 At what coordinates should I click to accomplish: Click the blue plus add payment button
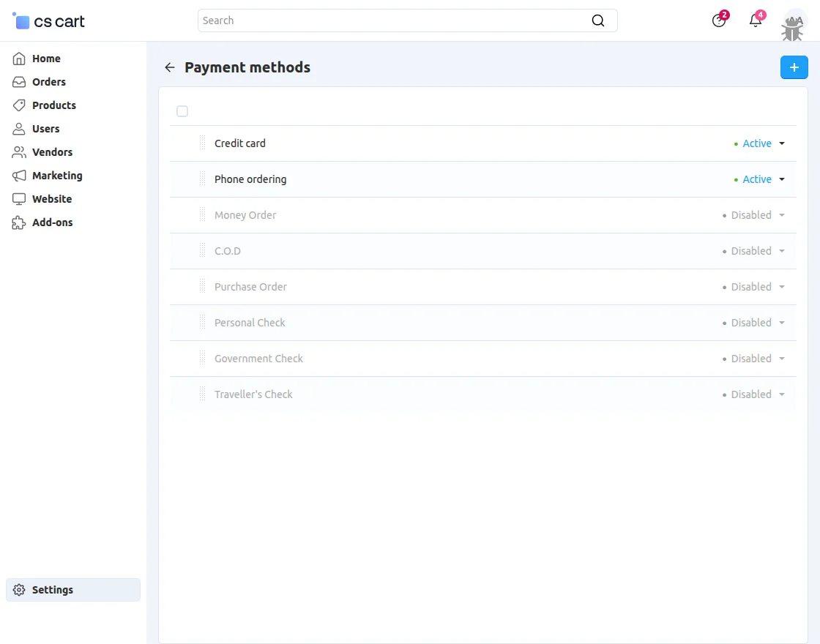794,67
